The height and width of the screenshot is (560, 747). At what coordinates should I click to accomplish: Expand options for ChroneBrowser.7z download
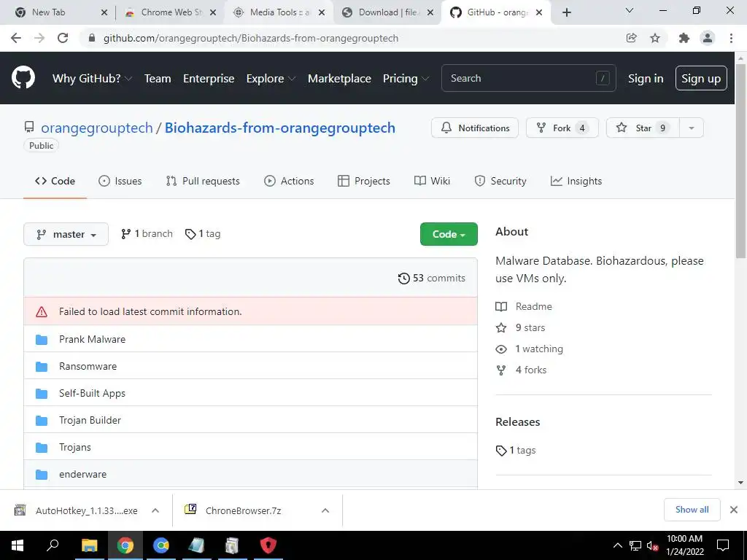click(x=325, y=510)
